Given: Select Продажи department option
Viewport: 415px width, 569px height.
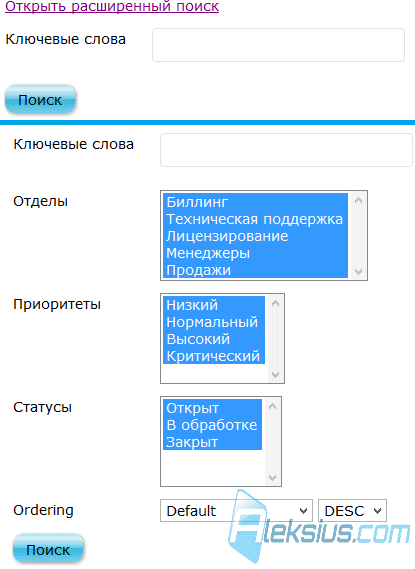Looking at the screenshot, I should [x=255, y=270].
